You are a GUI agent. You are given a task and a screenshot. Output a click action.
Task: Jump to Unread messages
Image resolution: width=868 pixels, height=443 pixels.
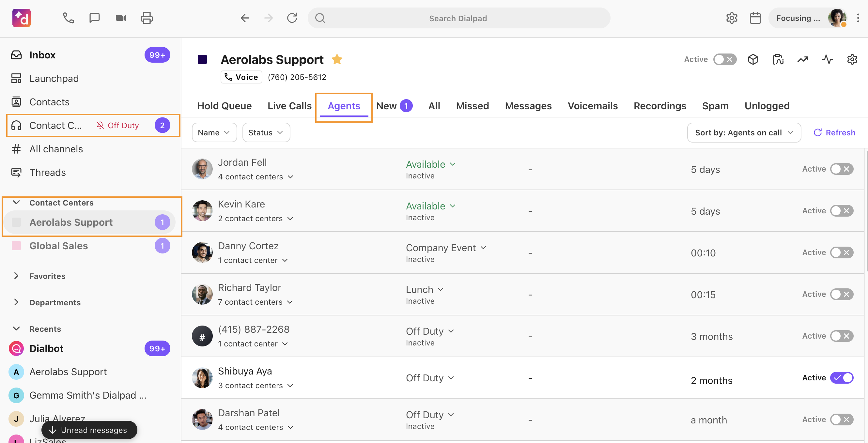[x=89, y=430]
